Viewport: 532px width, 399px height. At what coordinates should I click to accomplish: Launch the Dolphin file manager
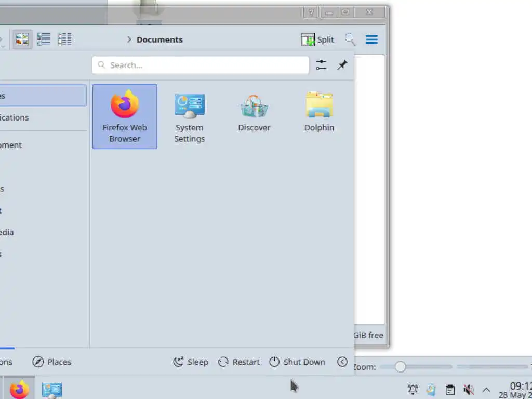[319, 116]
